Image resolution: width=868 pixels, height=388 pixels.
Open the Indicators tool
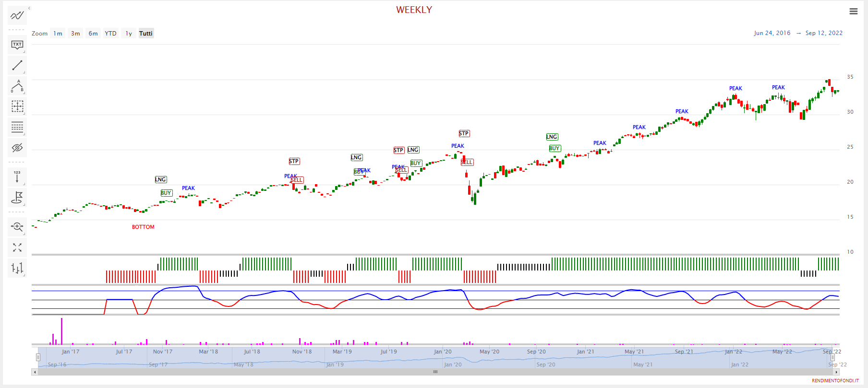(x=17, y=15)
